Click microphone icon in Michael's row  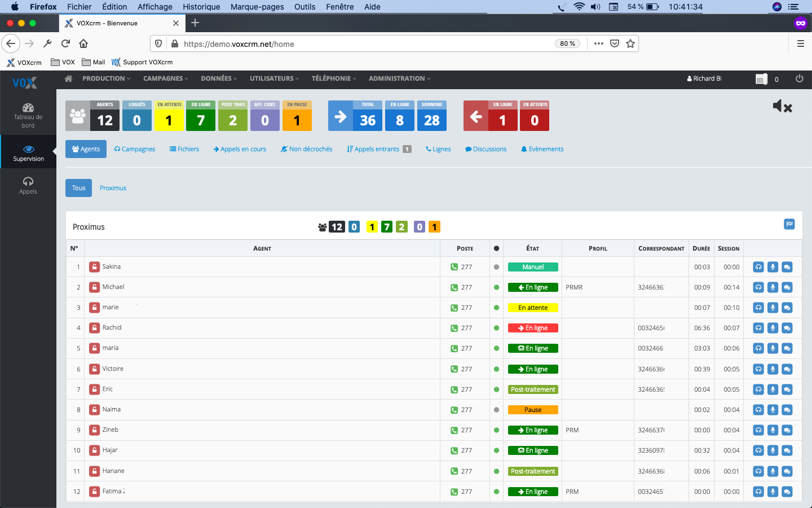click(773, 287)
